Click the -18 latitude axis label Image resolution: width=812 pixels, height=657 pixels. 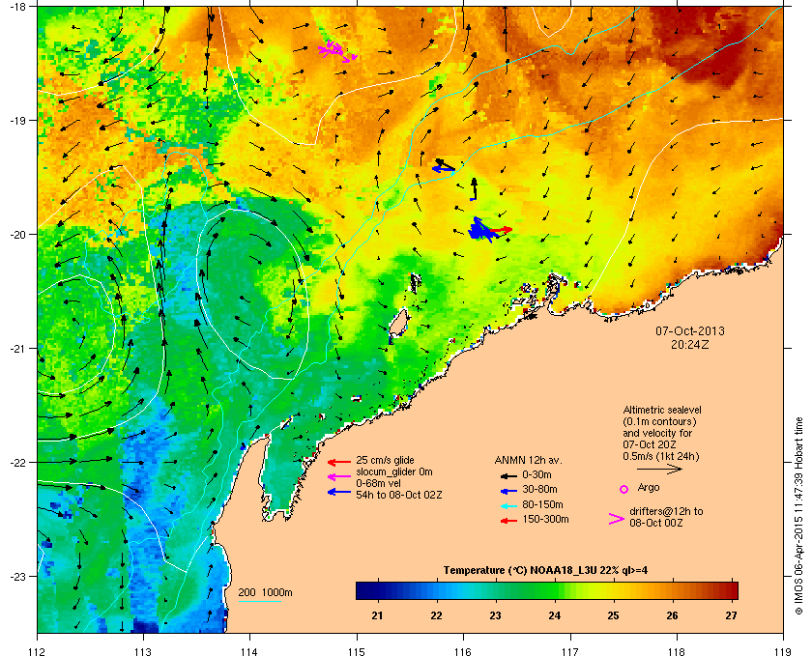click(x=18, y=6)
